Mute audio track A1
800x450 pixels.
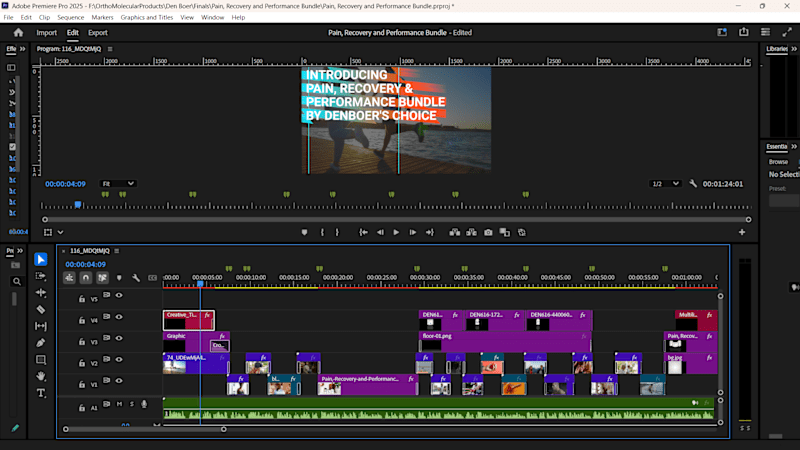[x=119, y=404]
